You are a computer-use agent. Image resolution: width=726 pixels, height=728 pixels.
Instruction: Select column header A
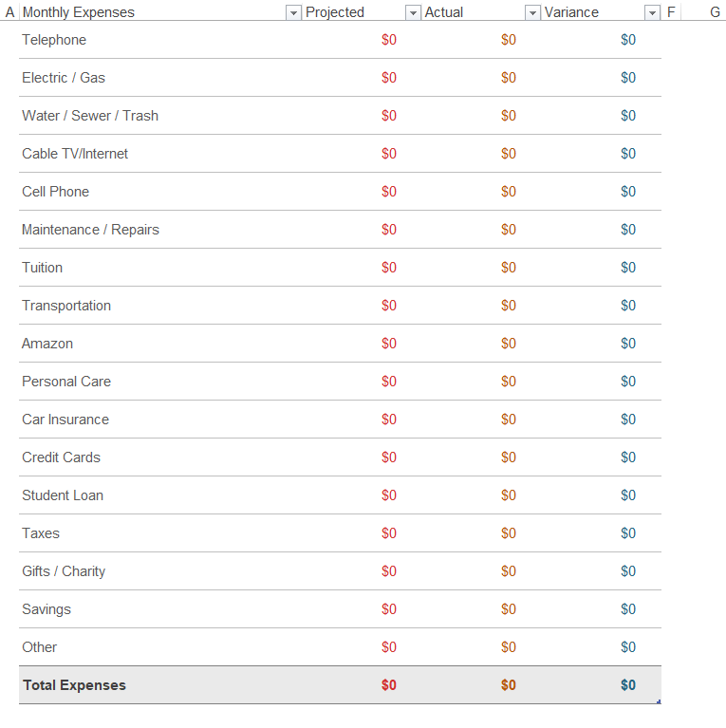[x=9, y=12]
